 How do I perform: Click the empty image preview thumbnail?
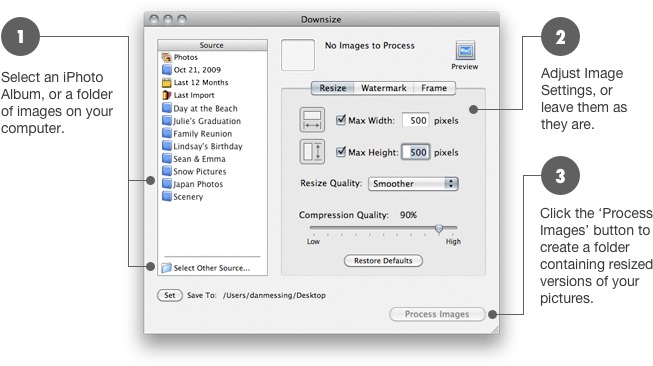pos(298,55)
